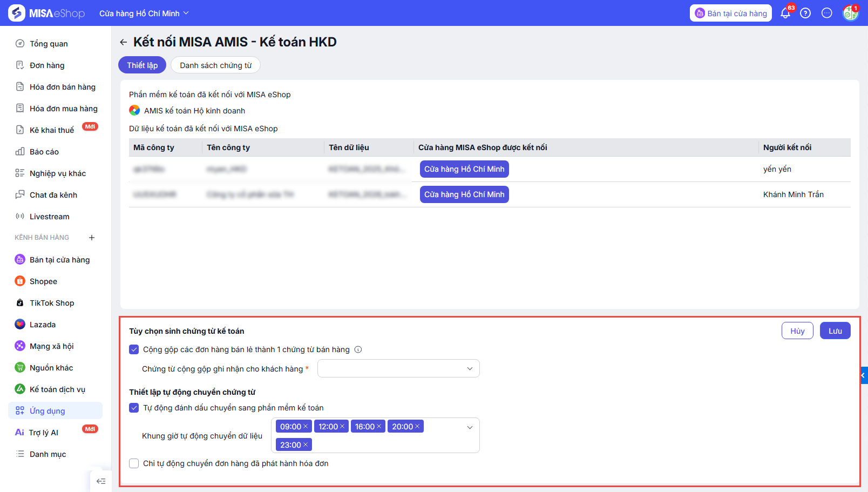Click the Lưu button
Image resolution: width=868 pixels, height=492 pixels.
835,331
